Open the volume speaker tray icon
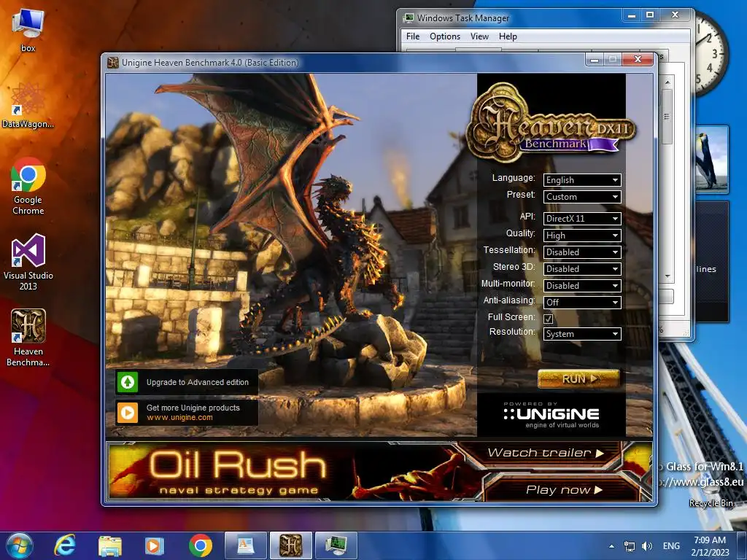The width and height of the screenshot is (747, 560). pyautogui.click(x=647, y=546)
